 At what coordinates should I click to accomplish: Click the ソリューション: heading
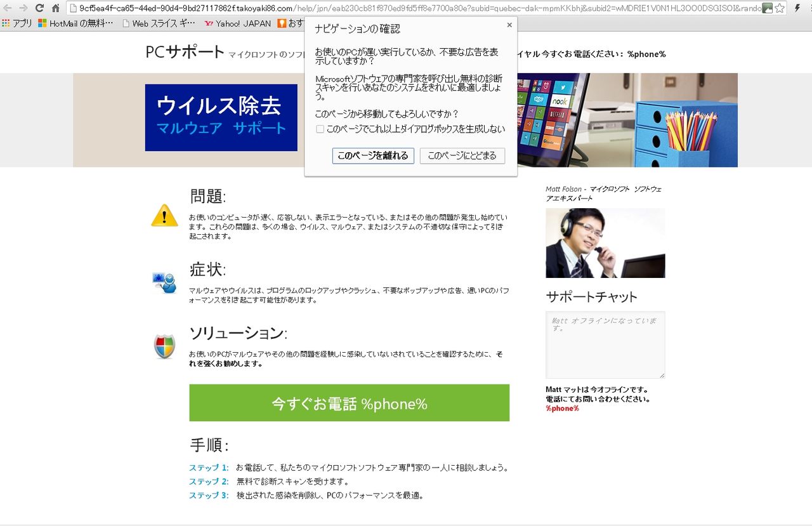pyautogui.click(x=239, y=333)
